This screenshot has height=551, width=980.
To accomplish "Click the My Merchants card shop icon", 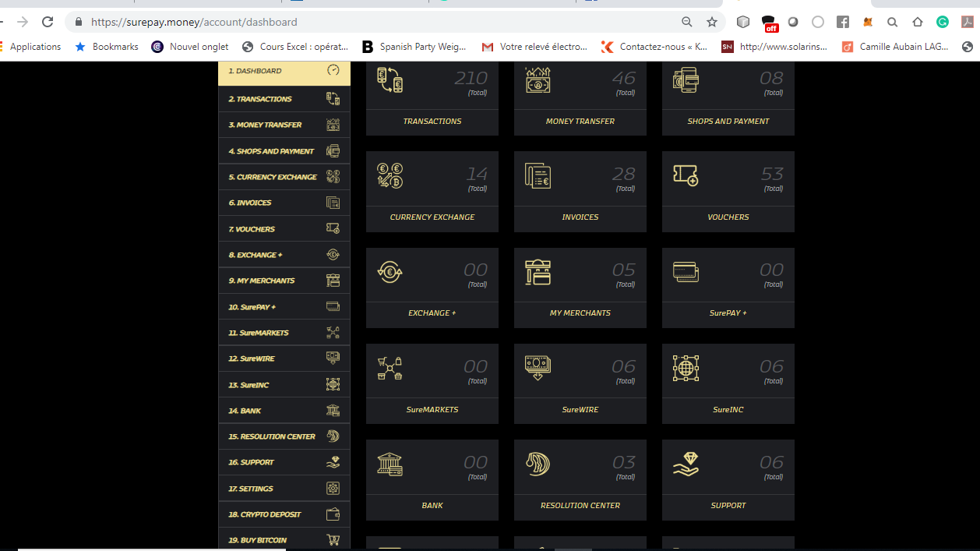I will 538,271.
